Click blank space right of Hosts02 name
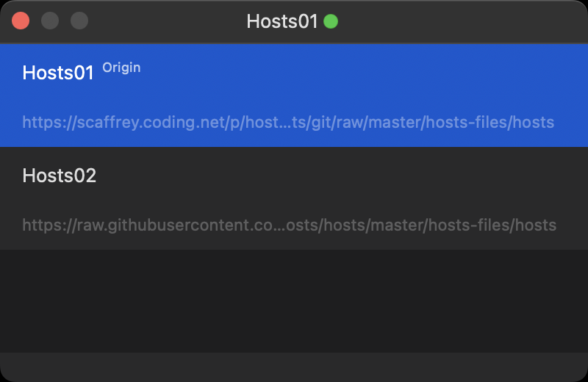 [331, 176]
